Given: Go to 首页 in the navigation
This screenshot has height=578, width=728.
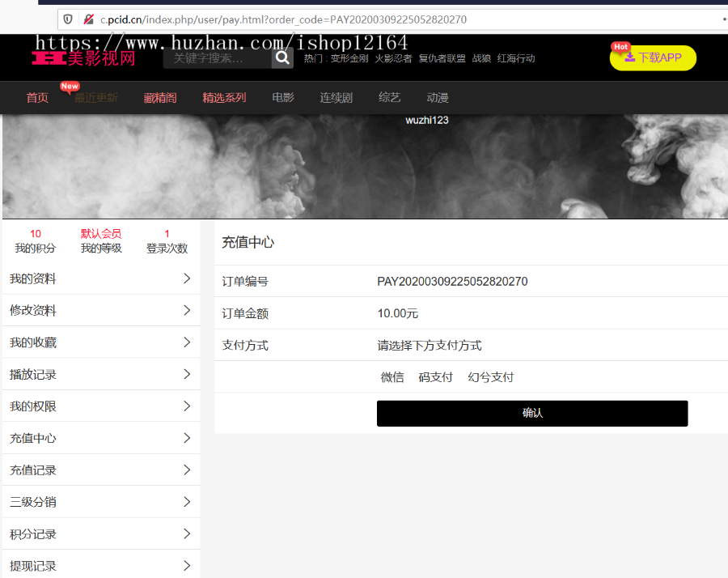Looking at the screenshot, I should (37, 98).
